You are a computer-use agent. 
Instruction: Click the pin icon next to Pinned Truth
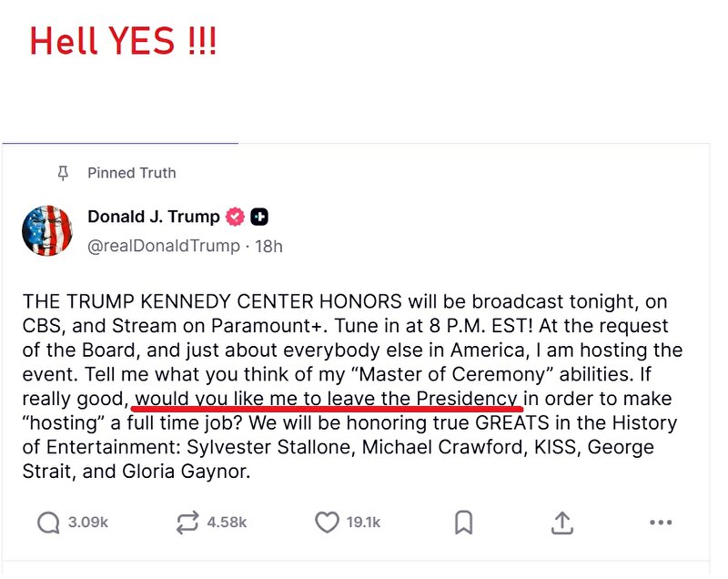[63, 173]
